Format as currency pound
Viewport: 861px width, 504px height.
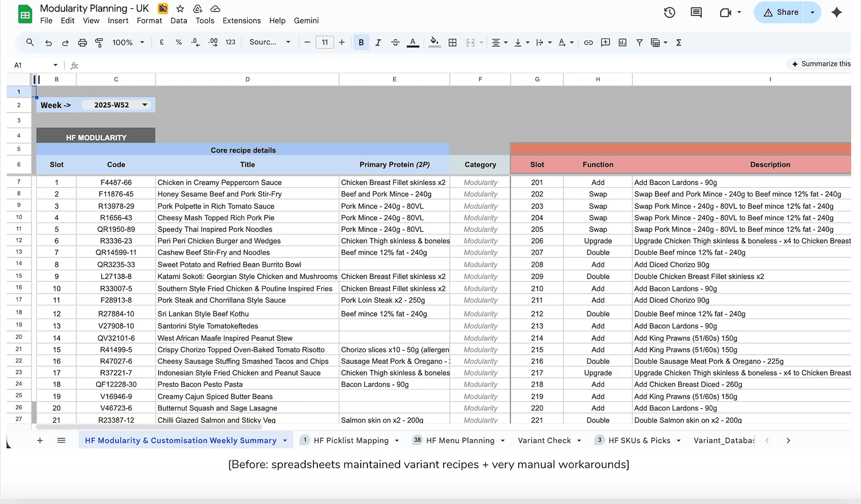tap(162, 43)
